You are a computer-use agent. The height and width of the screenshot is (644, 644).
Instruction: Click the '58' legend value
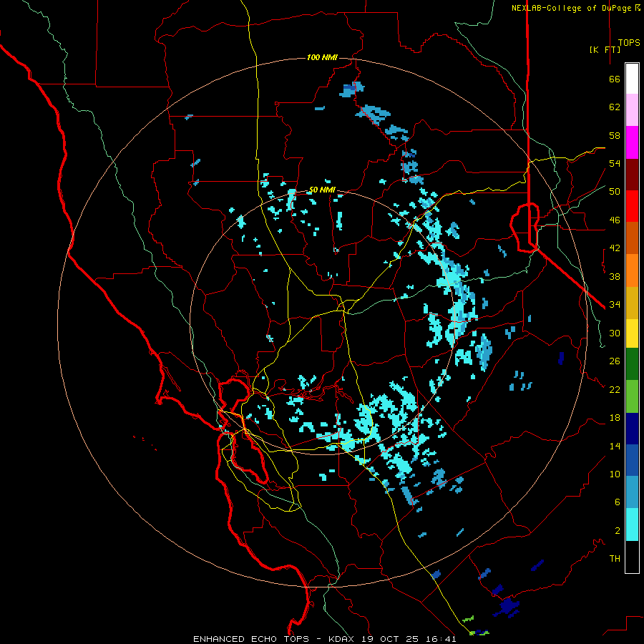tap(615, 135)
